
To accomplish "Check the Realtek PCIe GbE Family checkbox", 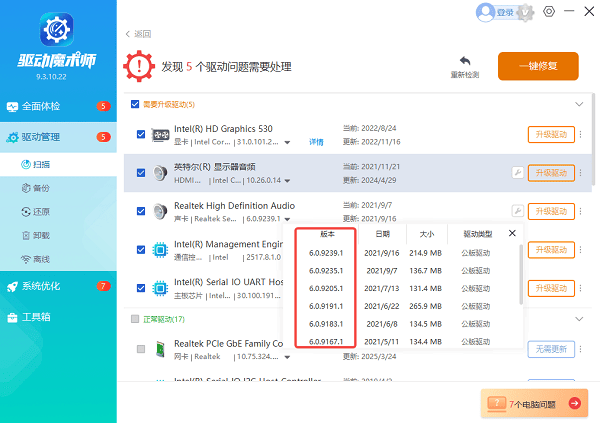I will [141, 348].
